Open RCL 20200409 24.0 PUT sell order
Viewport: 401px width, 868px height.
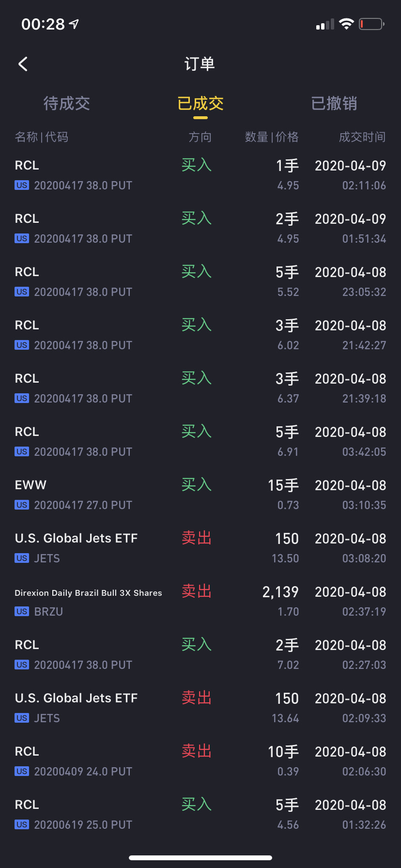coord(200,761)
